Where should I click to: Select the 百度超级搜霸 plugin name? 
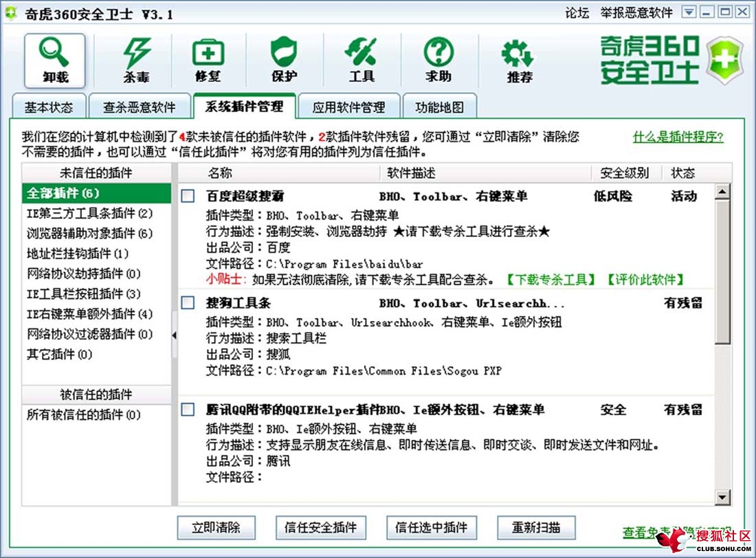tap(245, 197)
